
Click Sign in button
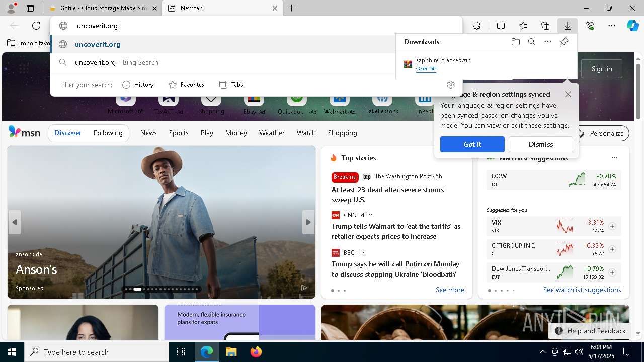coord(602,69)
